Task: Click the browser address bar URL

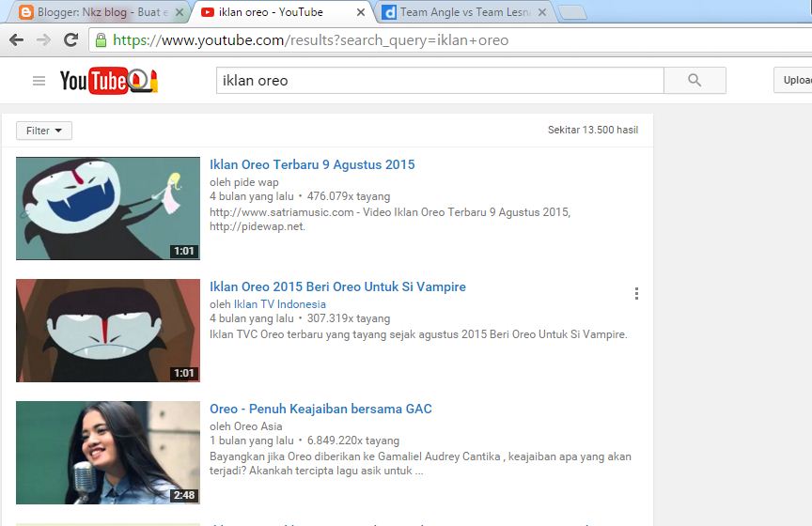Action: tap(311, 40)
